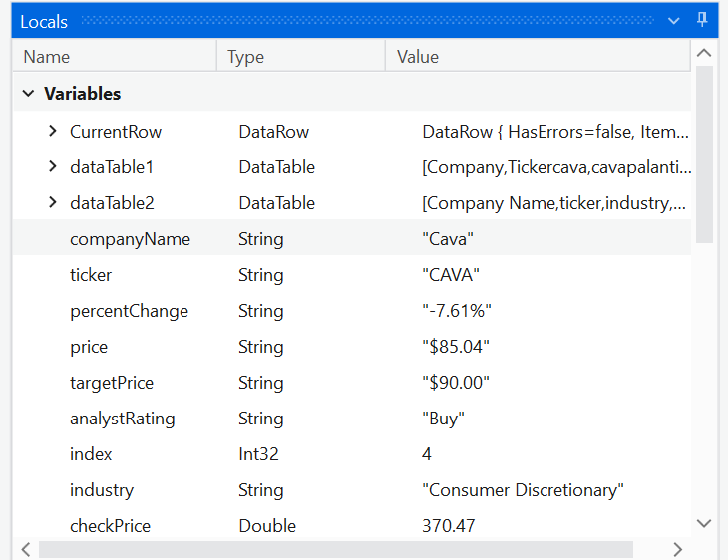Click the horizontal scrollbar thumb

click(336, 549)
